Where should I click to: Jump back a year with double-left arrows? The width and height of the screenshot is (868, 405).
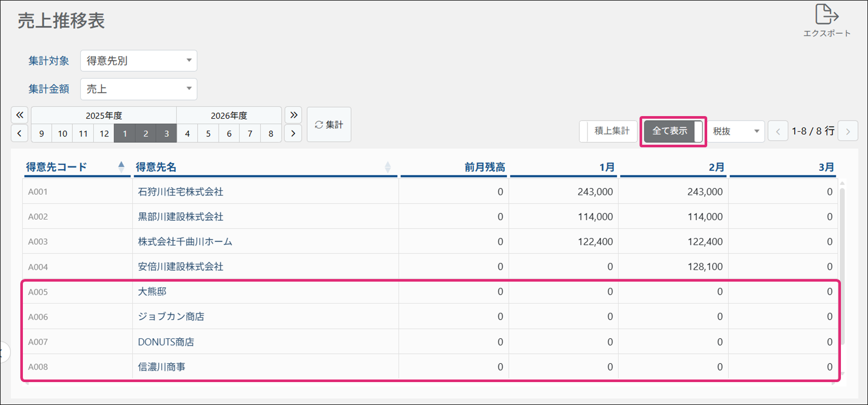19,115
